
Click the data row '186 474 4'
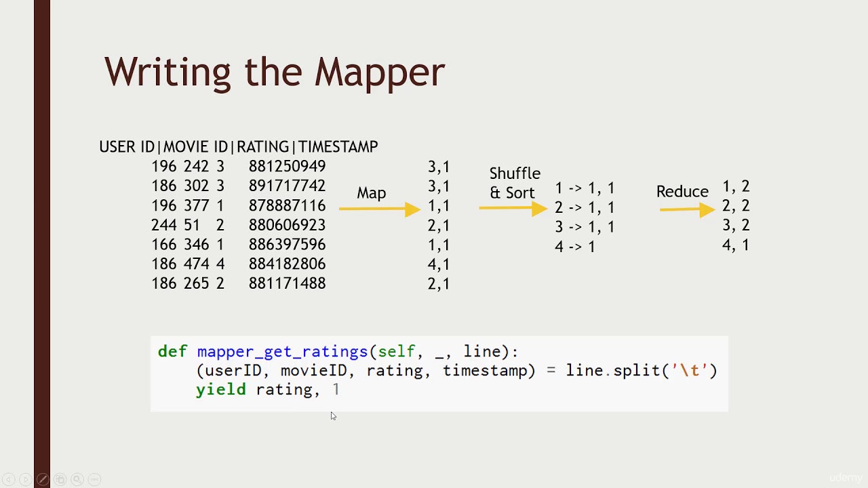188,264
